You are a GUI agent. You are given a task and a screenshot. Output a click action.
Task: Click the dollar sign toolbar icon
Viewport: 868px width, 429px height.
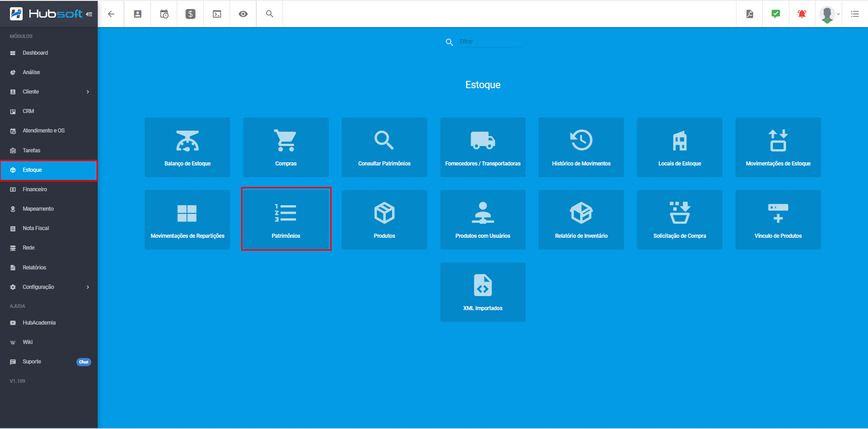tap(190, 14)
